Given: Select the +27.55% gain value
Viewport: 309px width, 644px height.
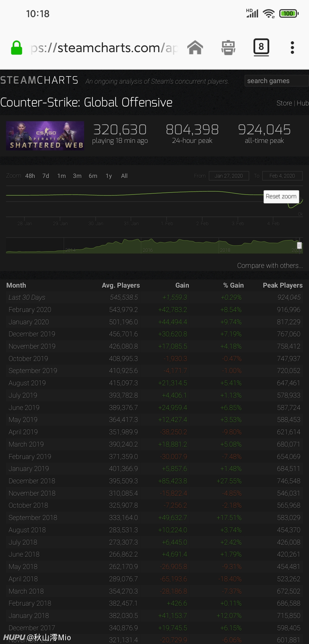Looking at the screenshot, I should point(229,481).
